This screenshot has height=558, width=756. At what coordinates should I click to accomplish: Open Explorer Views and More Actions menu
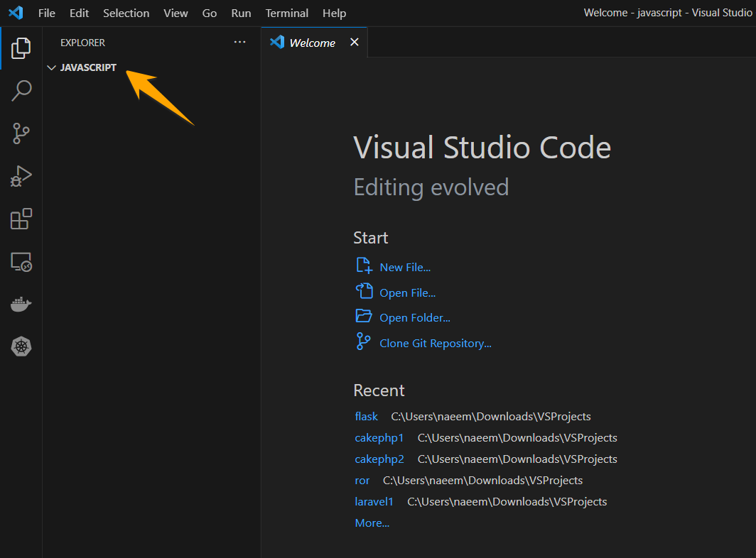click(x=239, y=43)
